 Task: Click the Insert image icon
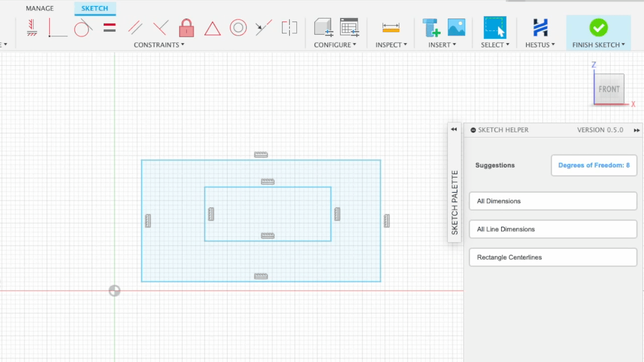pyautogui.click(x=456, y=27)
